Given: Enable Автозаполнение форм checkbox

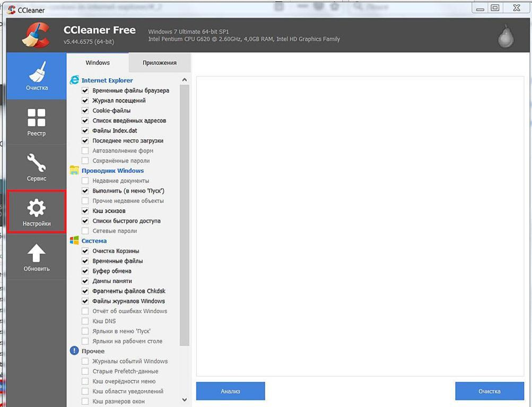Looking at the screenshot, I should (85, 151).
